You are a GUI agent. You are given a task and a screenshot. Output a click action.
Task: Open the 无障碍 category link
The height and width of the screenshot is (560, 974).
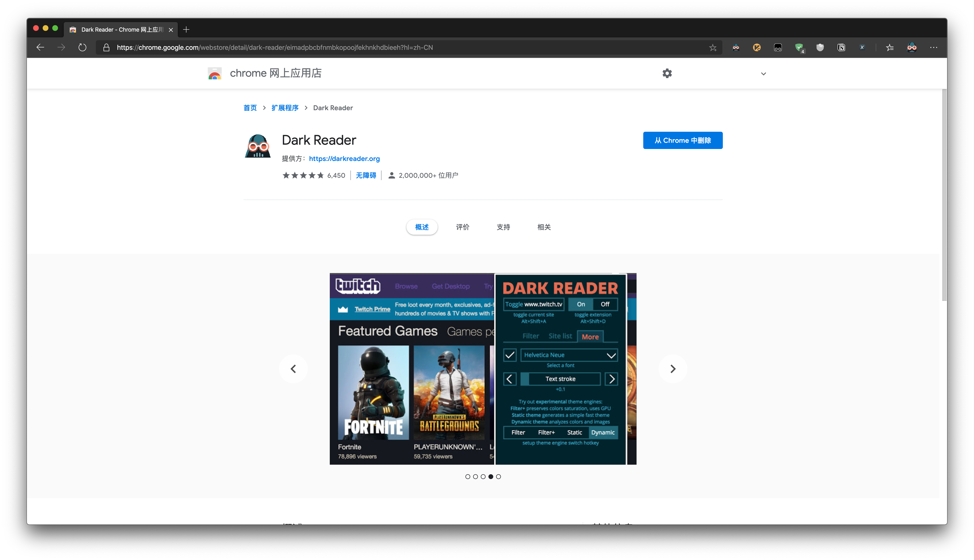(365, 175)
